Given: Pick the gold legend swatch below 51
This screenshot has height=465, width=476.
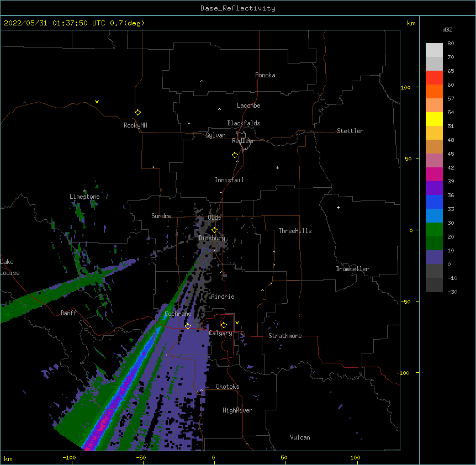Looking at the screenshot, I should 434,133.
